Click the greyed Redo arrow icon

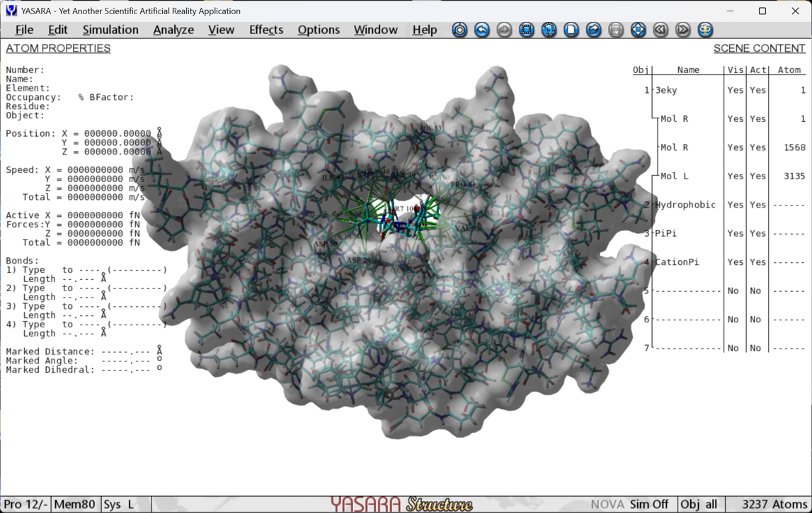coord(504,30)
